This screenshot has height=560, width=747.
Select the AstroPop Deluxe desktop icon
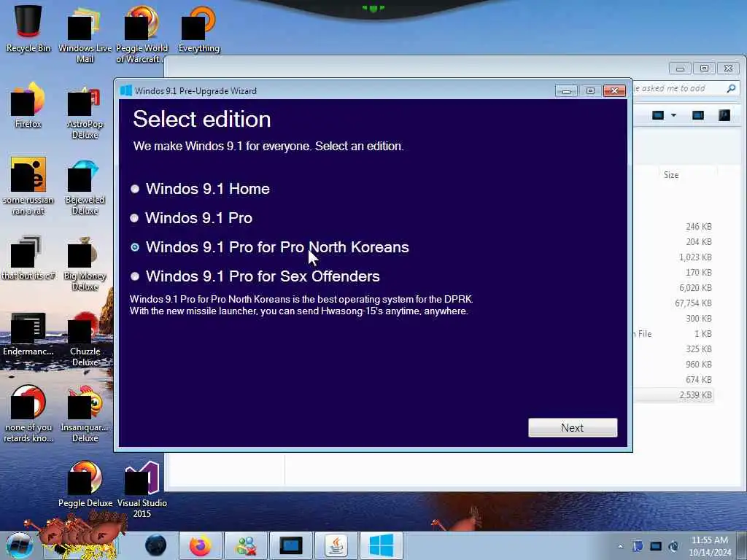click(85, 111)
